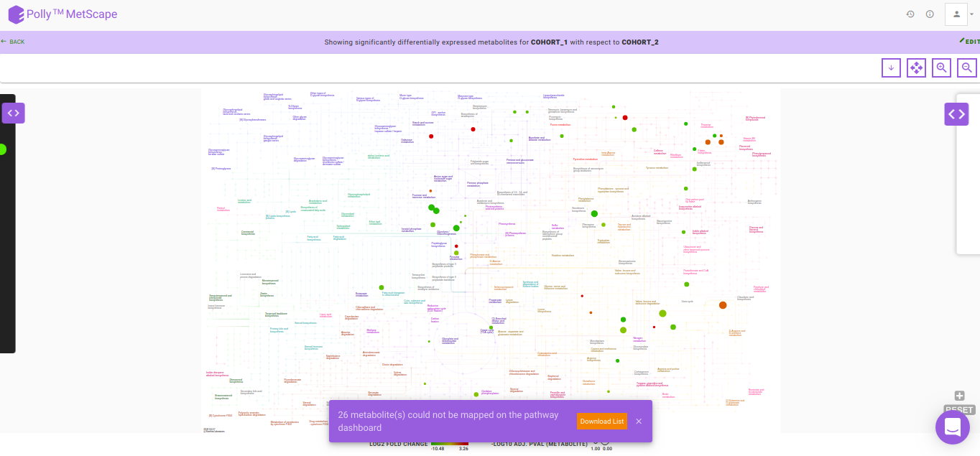Download the pathway map with arrow icon
This screenshot has width=980, height=456.
pyautogui.click(x=891, y=68)
